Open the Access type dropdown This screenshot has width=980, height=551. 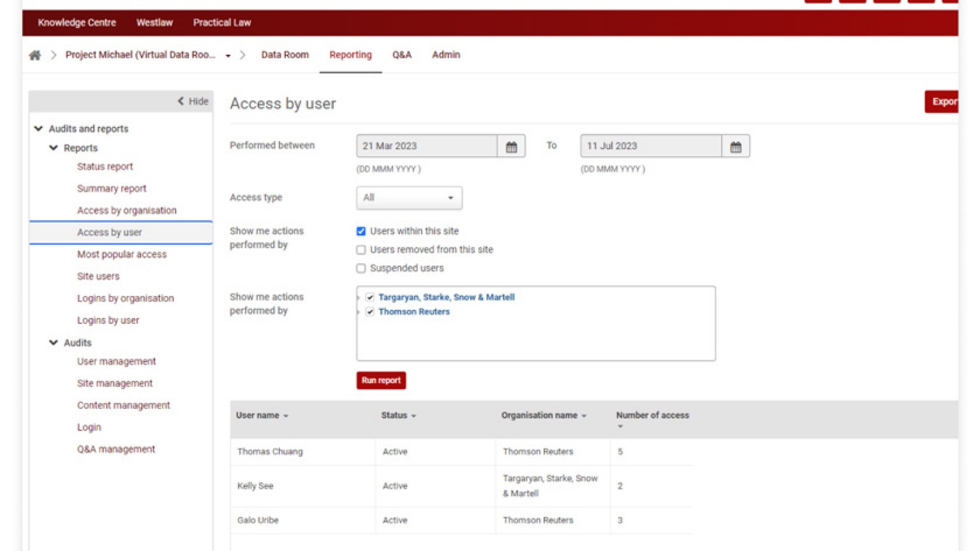point(409,198)
